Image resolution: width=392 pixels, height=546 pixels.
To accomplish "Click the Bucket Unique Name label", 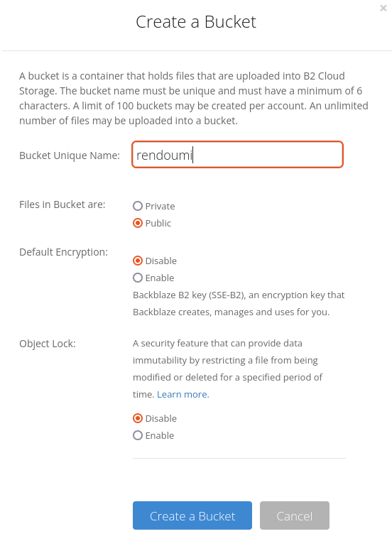I will pos(70,155).
